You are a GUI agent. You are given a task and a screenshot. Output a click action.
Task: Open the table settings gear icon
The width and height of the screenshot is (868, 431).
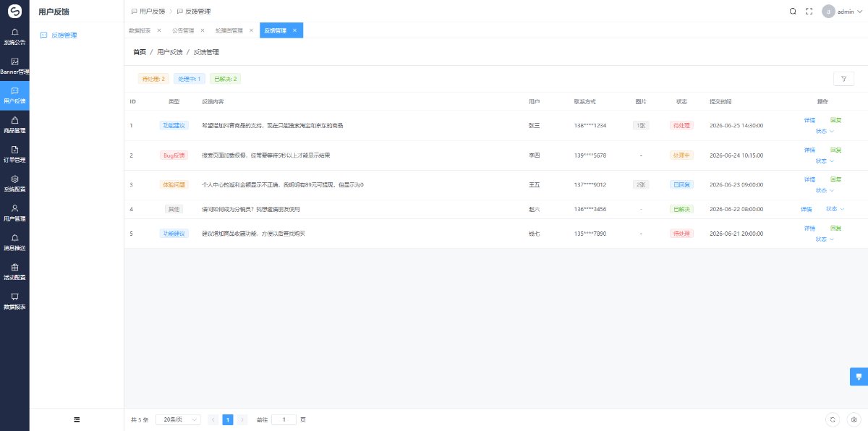(854, 419)
